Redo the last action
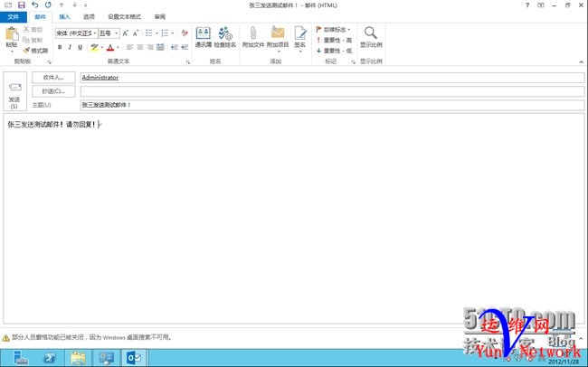This screenshot has width=588, height=367. [x=48, y=5]
